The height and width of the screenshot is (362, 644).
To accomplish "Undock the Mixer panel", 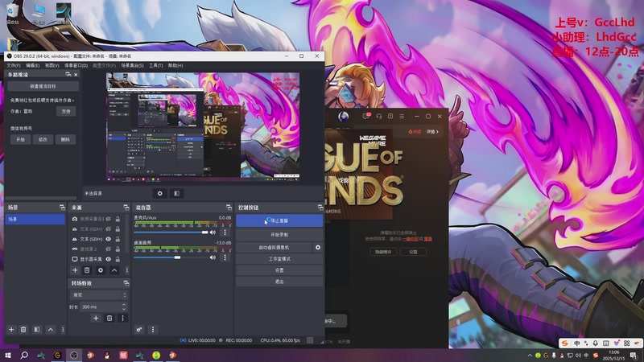I will pyautogui.click(x=229, y=208).
